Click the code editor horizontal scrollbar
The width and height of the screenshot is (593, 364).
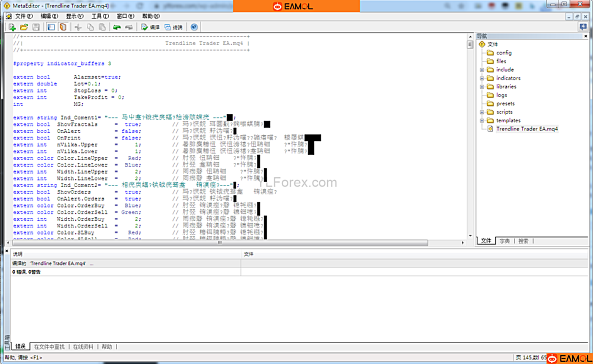pos(220,243)
